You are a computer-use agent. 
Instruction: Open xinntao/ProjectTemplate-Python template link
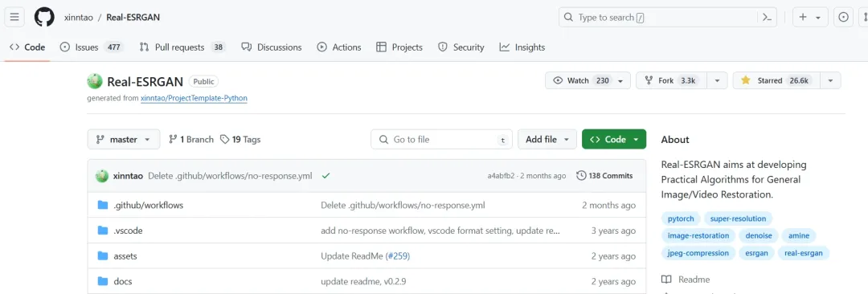(194, 98)
